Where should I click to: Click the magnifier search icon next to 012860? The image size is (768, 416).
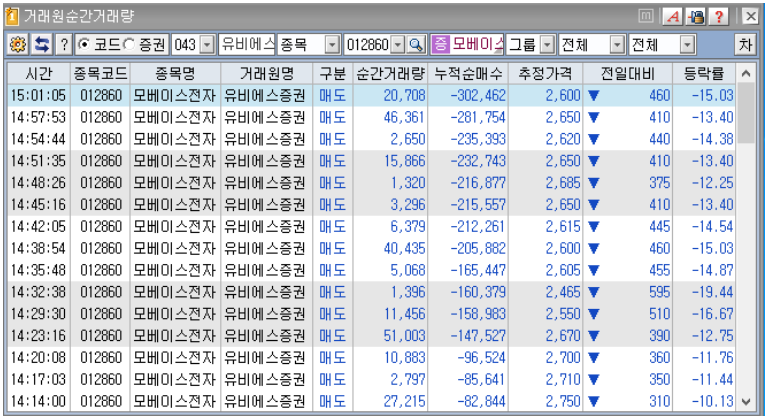pos(416,45)
